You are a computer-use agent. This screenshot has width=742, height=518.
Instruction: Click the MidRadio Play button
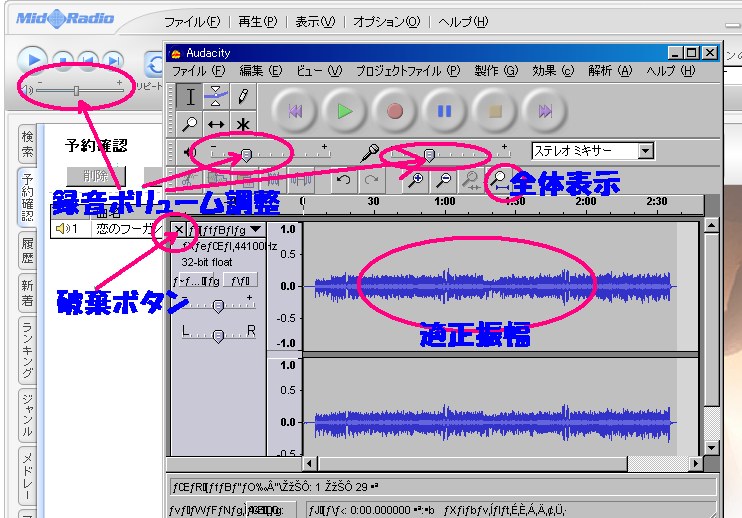[33, 61]
